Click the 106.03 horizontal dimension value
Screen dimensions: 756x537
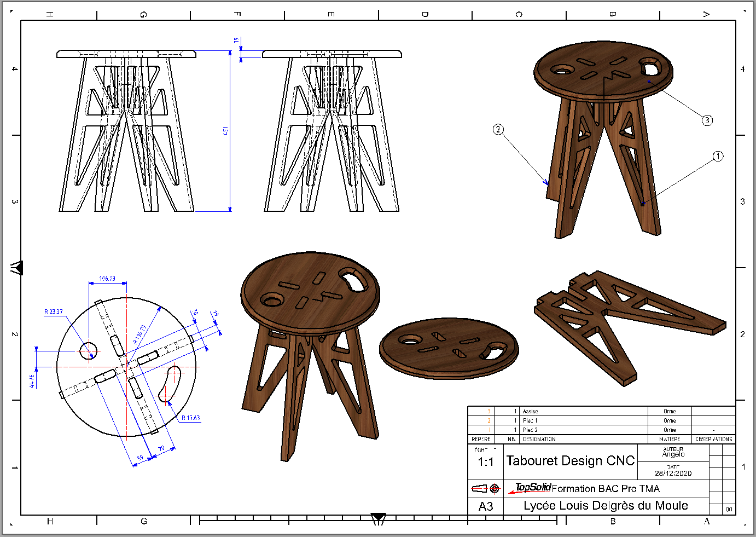click(x=107, y=279)
